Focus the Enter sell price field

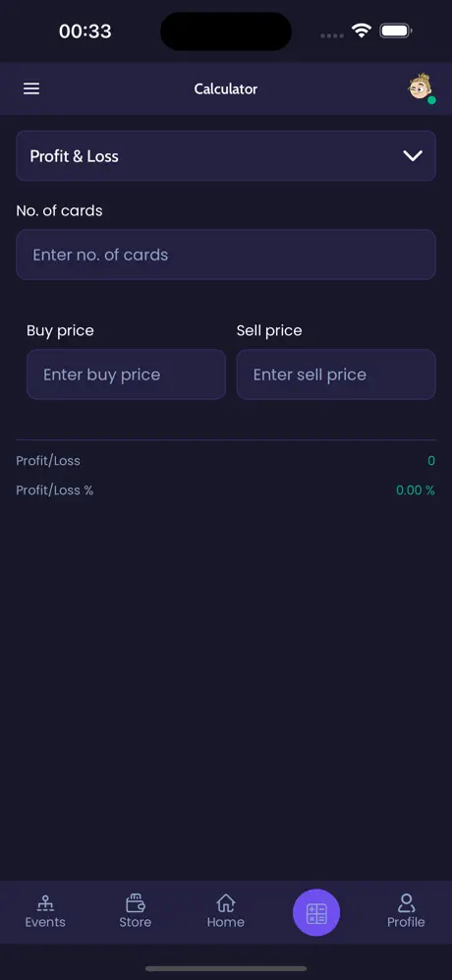[x=336, y=375]
